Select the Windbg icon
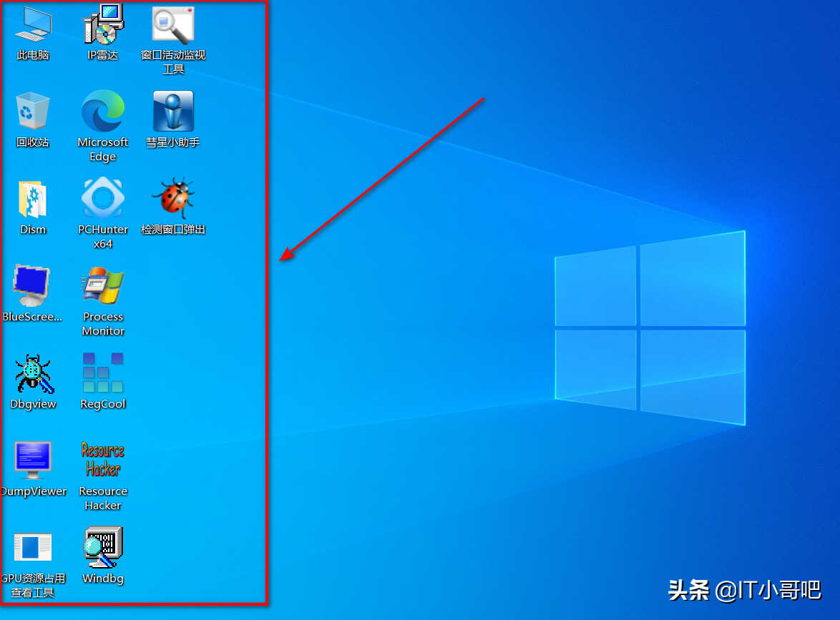The height and width of the screenshot is (620, 840). pos(104,547)
